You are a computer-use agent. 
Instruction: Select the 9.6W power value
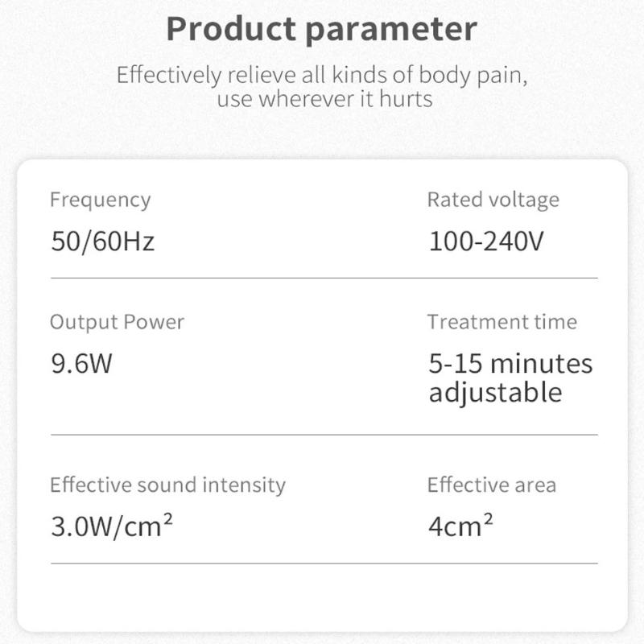click(x=81, y=365)
